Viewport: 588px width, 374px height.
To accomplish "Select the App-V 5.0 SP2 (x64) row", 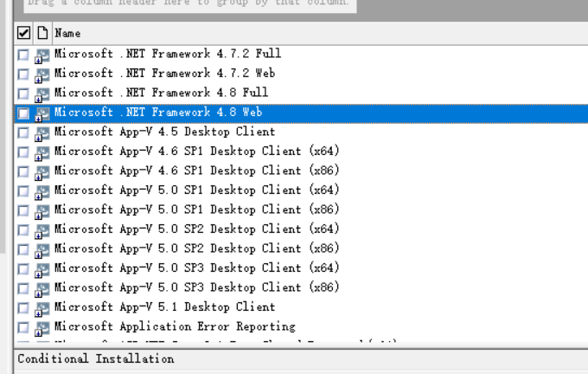I will pyautogui.click(x=196, y=229).
